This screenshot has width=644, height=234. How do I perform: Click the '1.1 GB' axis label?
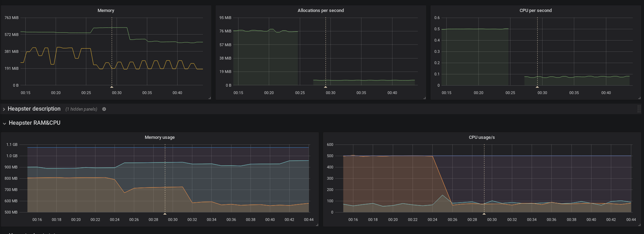12,144
